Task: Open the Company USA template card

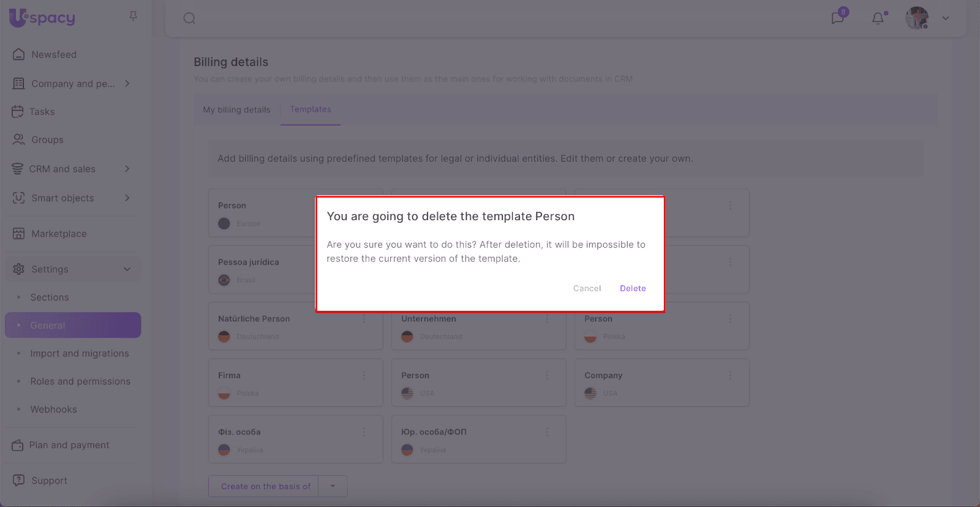Action: coord(649,383)
